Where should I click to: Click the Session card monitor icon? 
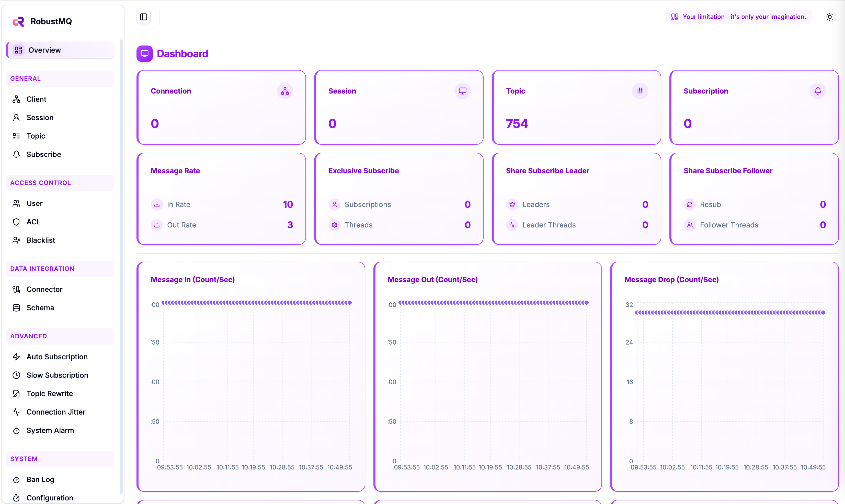click(462, 91)
